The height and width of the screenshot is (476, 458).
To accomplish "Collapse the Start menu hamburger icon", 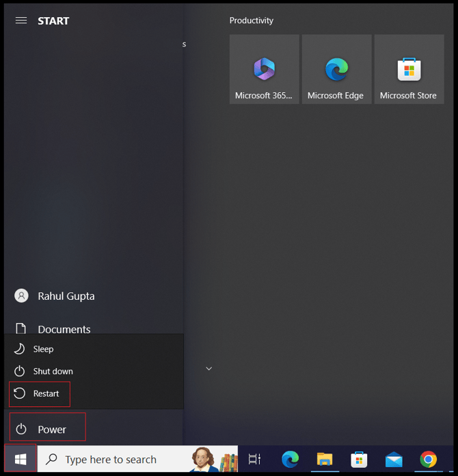I will click(21, 20).
